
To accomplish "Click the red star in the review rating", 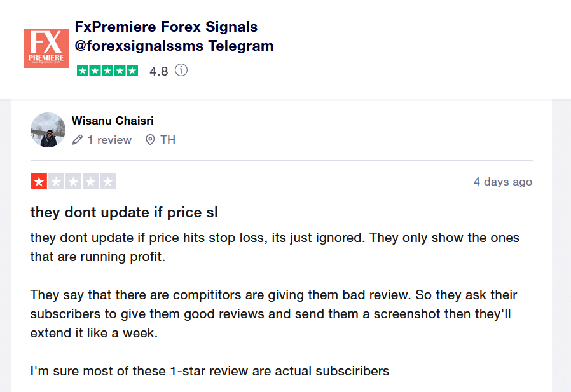I will tap(39, 181).
